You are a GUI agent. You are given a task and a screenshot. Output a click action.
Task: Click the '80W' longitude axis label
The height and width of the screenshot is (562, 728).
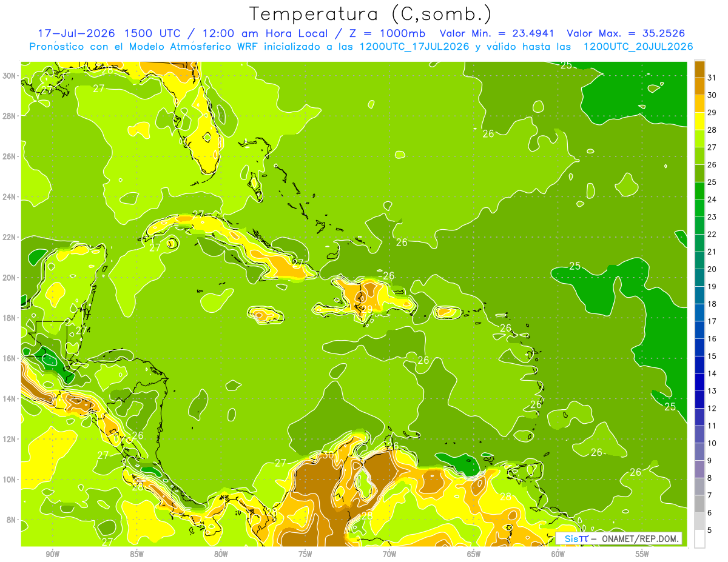[x=221, y=554]
